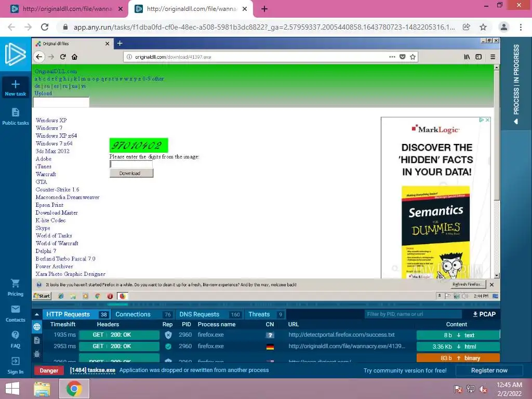
Task: Show files document view icon
Action: [x=37, y=340]
